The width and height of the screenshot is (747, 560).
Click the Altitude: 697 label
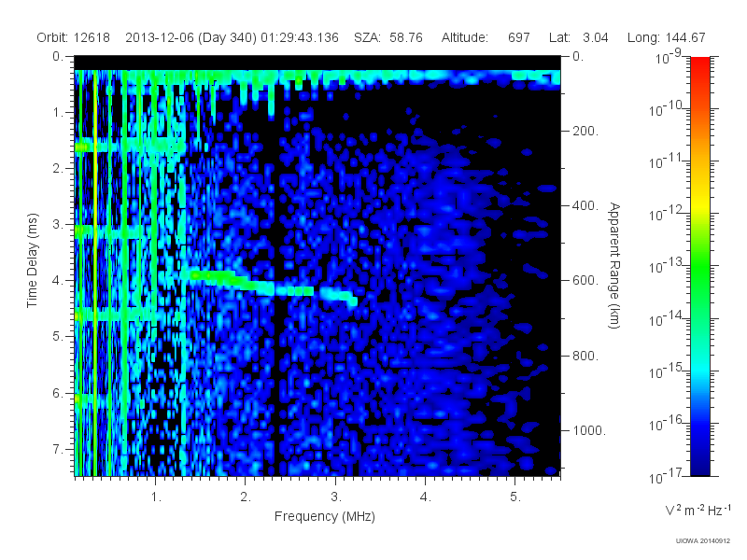(486, 37)
